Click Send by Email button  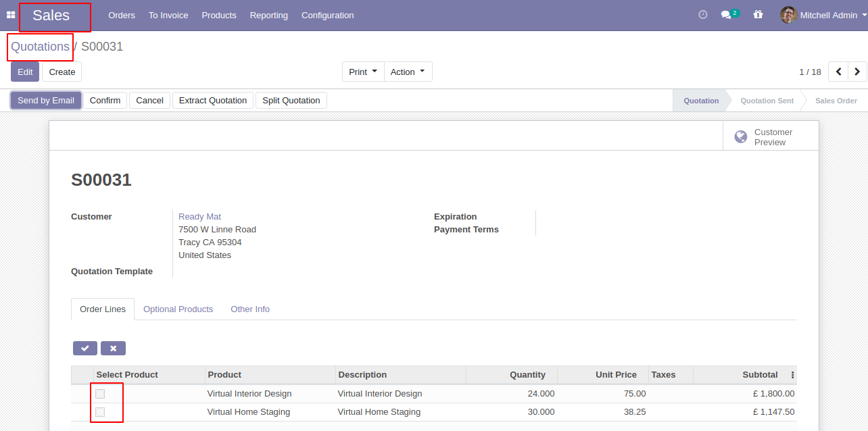46,101
